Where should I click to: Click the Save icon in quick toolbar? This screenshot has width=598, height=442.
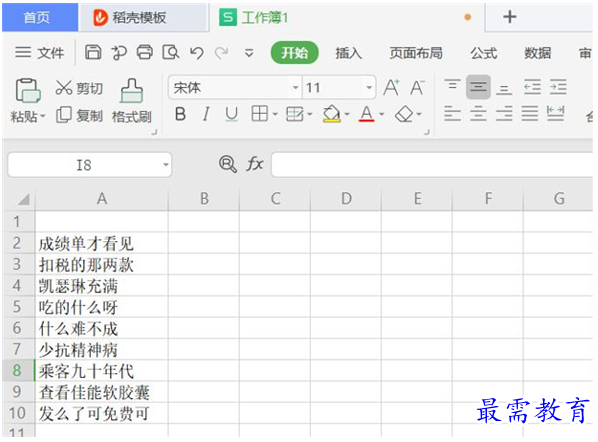93,52
